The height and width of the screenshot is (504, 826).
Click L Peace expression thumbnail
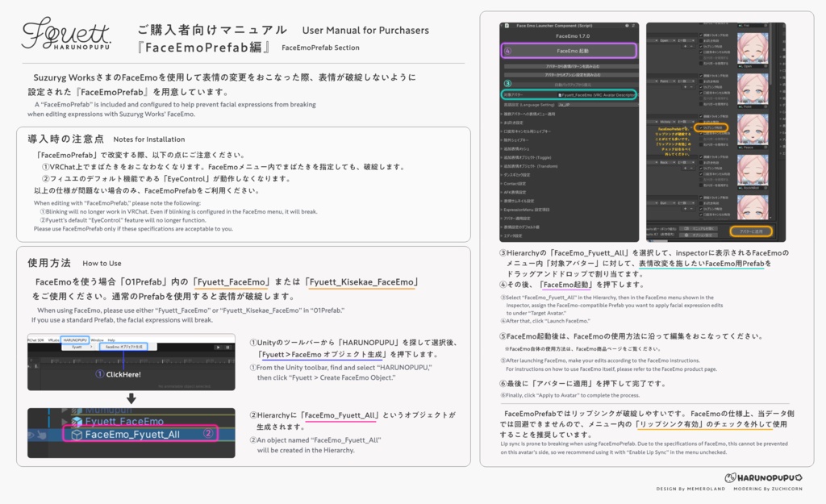coord(753,130)
